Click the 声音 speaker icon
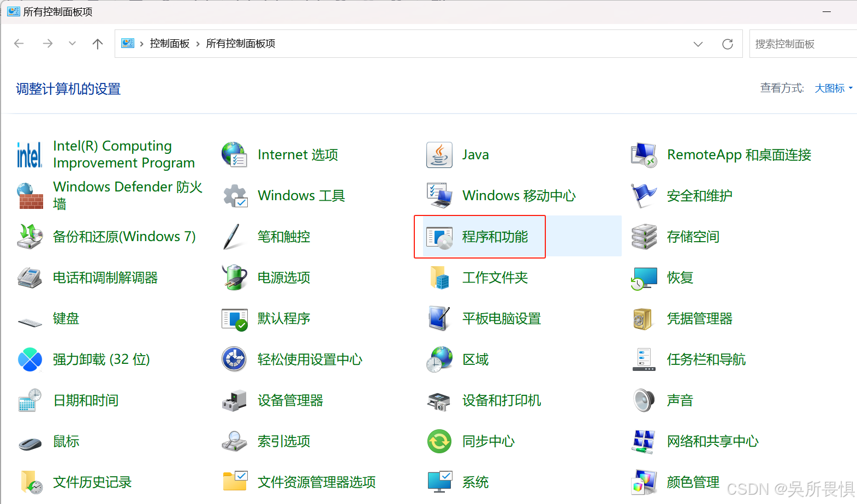This screenshot has width=857, height=504. pyautogui.click(x=644, y=400)
